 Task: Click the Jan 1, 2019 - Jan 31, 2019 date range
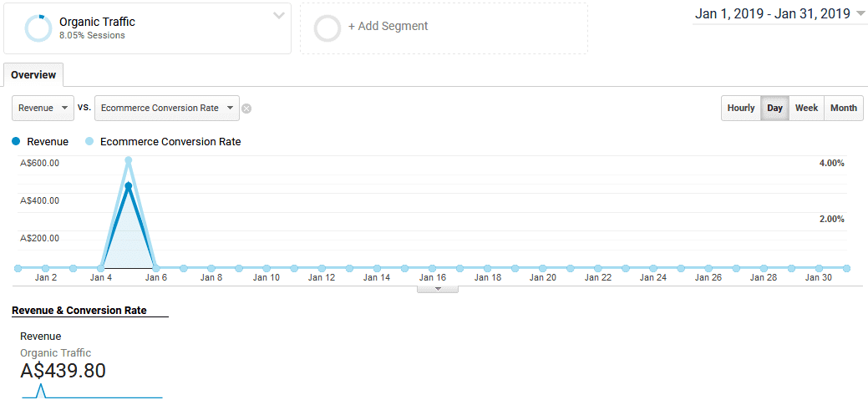(x=771, y=13)
